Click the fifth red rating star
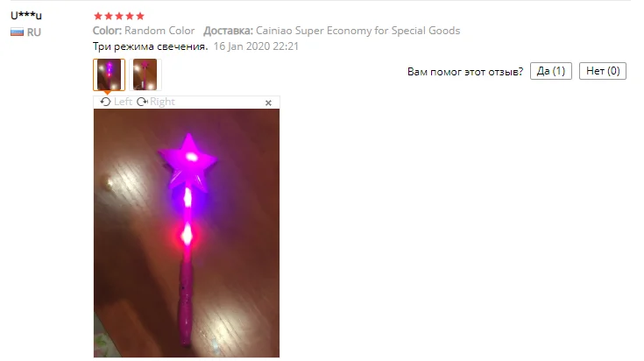644x361 pixels. pos(140,16)
